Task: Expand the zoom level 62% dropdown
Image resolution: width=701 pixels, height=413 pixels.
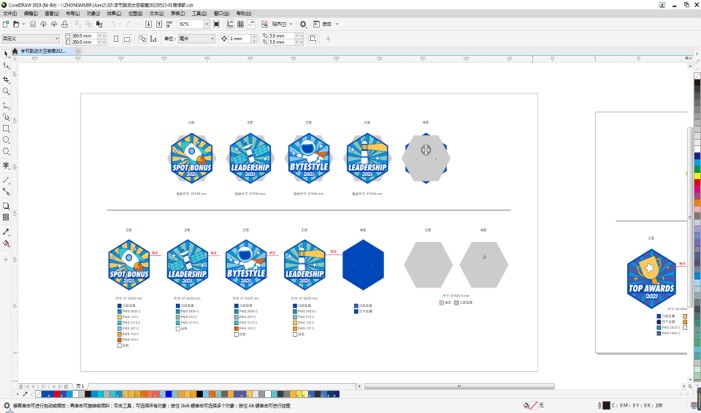Action: coord(207,24)
